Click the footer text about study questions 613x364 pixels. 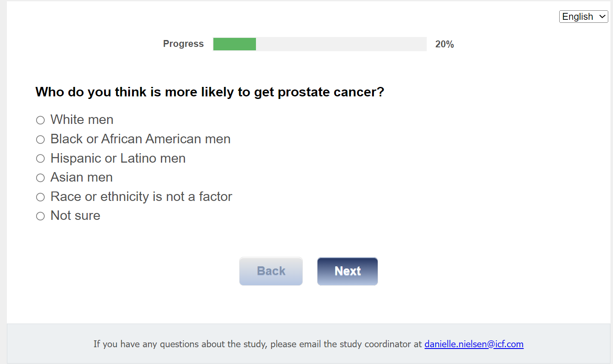[x=257, y=344]
